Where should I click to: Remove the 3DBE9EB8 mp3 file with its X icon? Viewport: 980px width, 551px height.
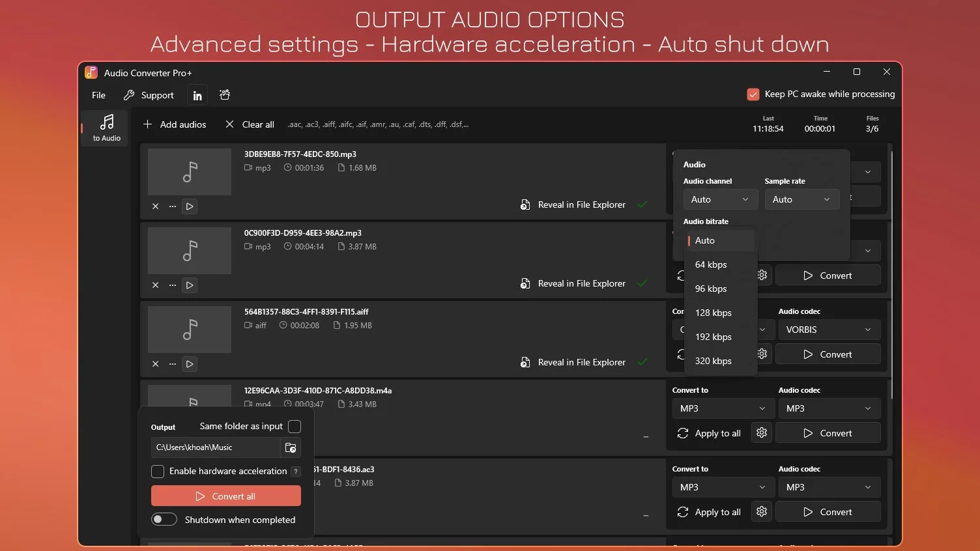point(156,206)
